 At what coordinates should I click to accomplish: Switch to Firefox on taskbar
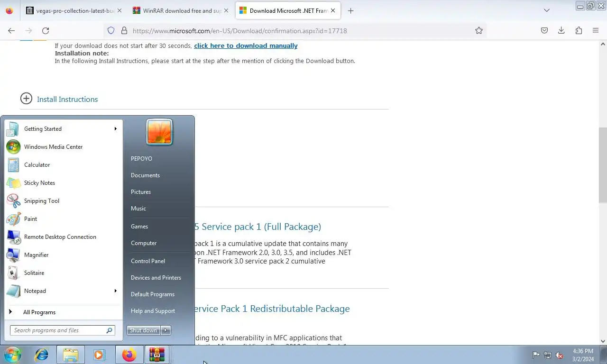(129, 355)
